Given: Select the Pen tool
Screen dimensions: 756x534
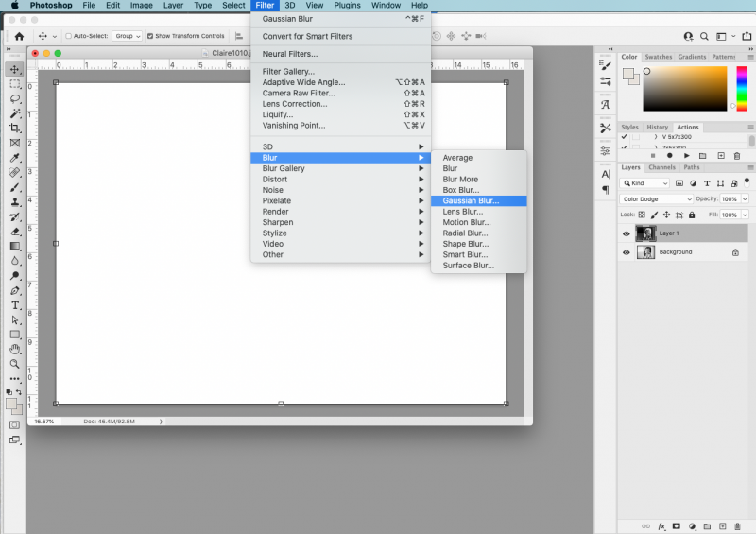Looking at the screenshot, I should tap(14, 290).
